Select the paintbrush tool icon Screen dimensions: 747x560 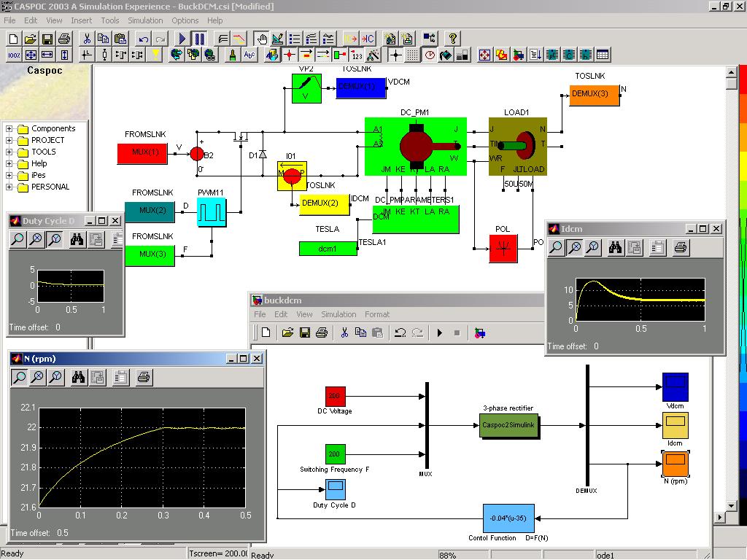click(232, 55)
